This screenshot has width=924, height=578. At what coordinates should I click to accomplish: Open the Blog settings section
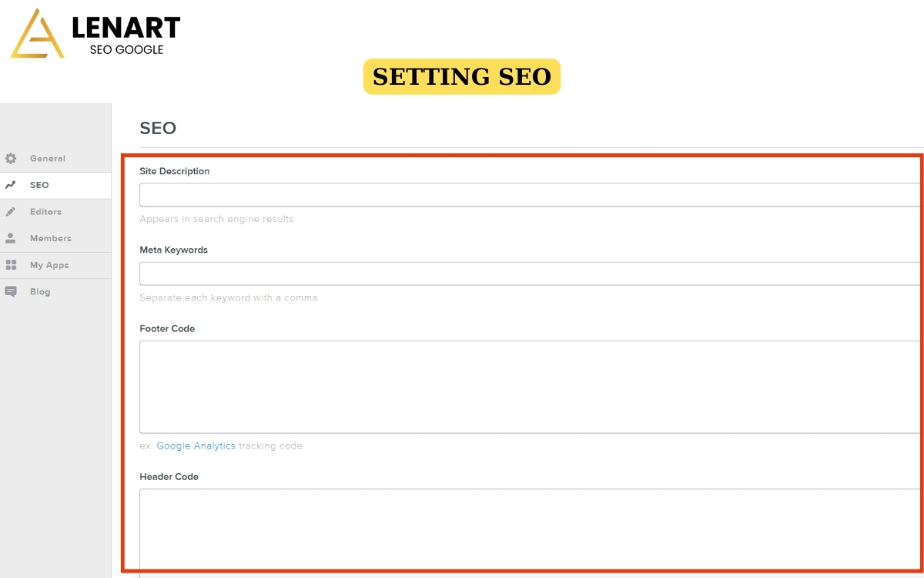(39, 291)
